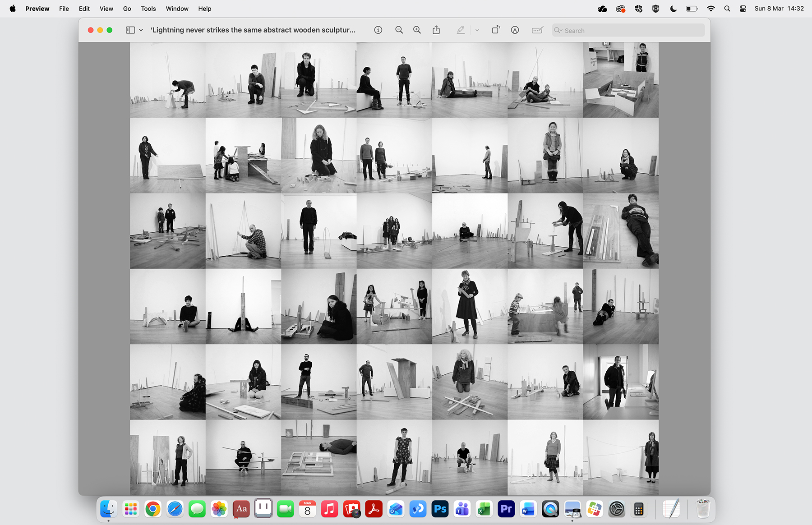This screenshot has height=525, width=812.
Task: Rotate the image with toolbar icon
Action: coord(496,30)
